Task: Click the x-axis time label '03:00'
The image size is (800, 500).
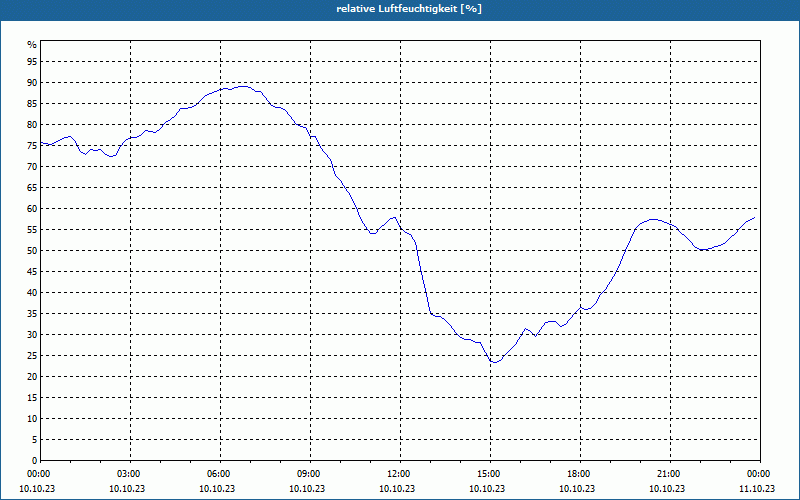Action: 131,474
